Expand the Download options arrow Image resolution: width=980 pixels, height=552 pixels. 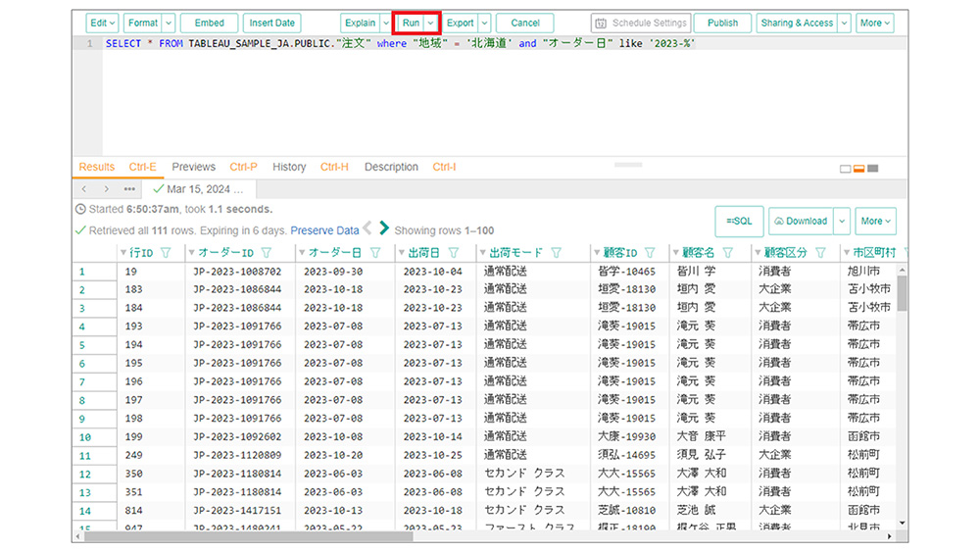842,222
